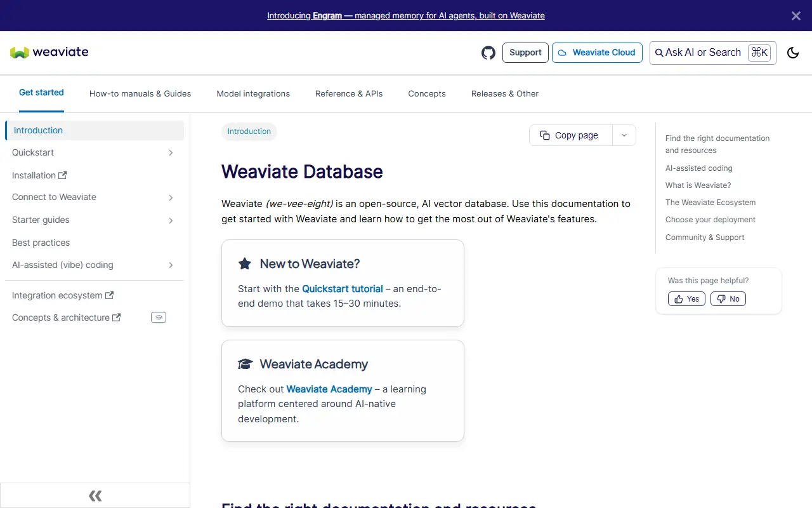812x508 pixels.
Task: Jump to Choose your deployment section
Action: 710,220
